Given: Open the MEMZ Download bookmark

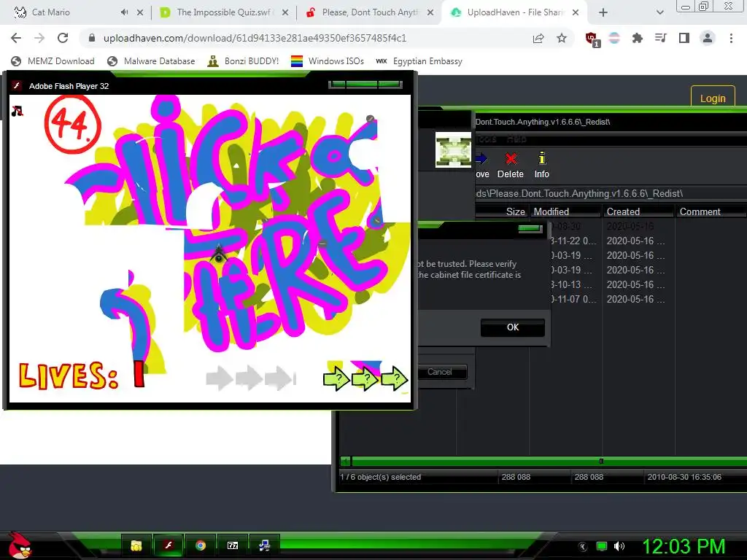Looking at the screenshot, I should (53, 61).
